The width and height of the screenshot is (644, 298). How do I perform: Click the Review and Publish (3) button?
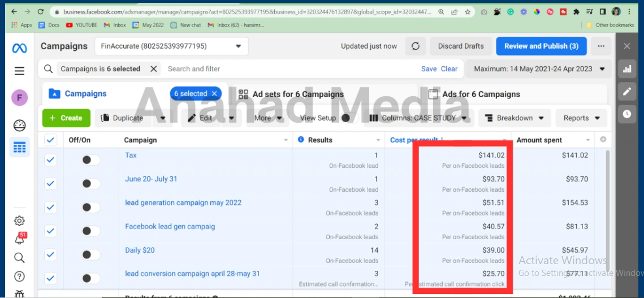click(x=541, y=46)
